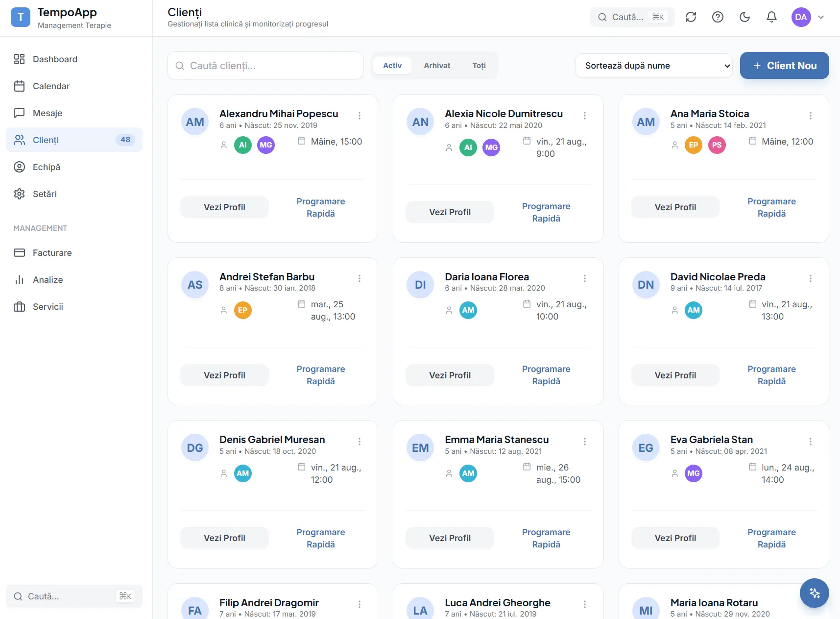View profile of Ana Maria Stoica
840x619 pixels.
click(x=675, y=207)
